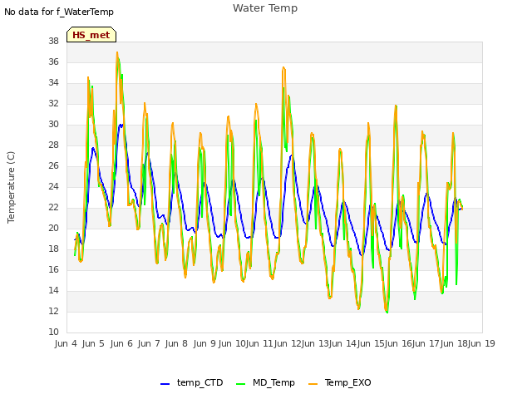532x399 pixels.
Task: Click the Jun 9 x-axis tick label
Action: click(x=204, y=343)
